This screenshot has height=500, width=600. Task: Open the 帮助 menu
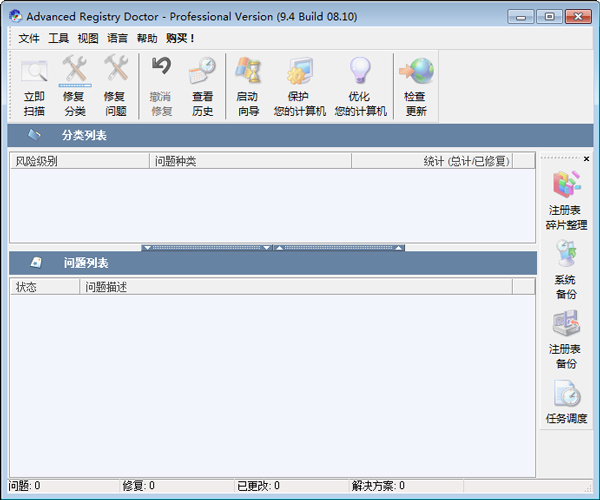[147, 38]
